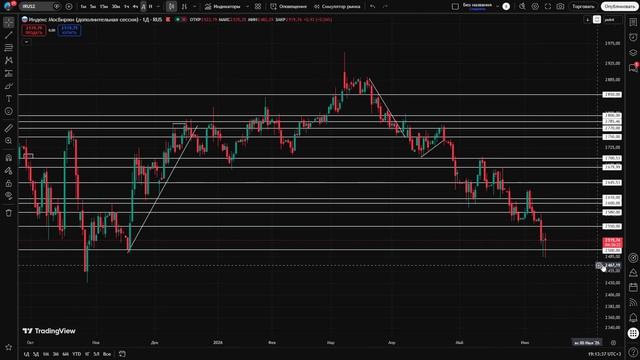Open the Индикаторы indicators menu
The height and width of the screenshot is (360, 640).
coord(222,7)
